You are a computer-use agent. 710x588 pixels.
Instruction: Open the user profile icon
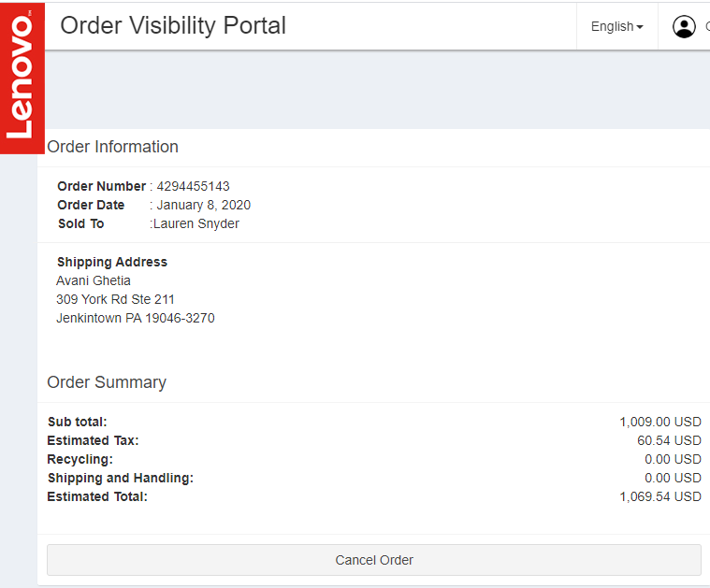tap(684, 27)
